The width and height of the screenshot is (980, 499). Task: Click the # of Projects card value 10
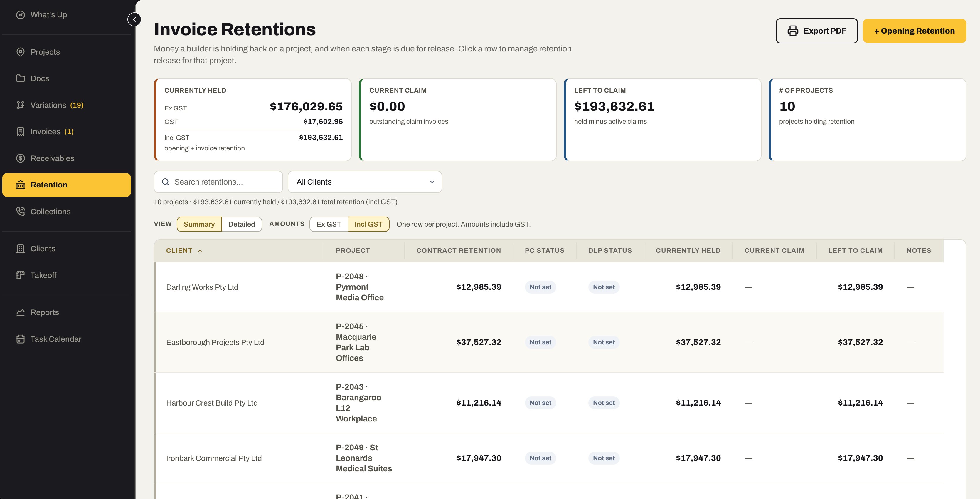787,106
